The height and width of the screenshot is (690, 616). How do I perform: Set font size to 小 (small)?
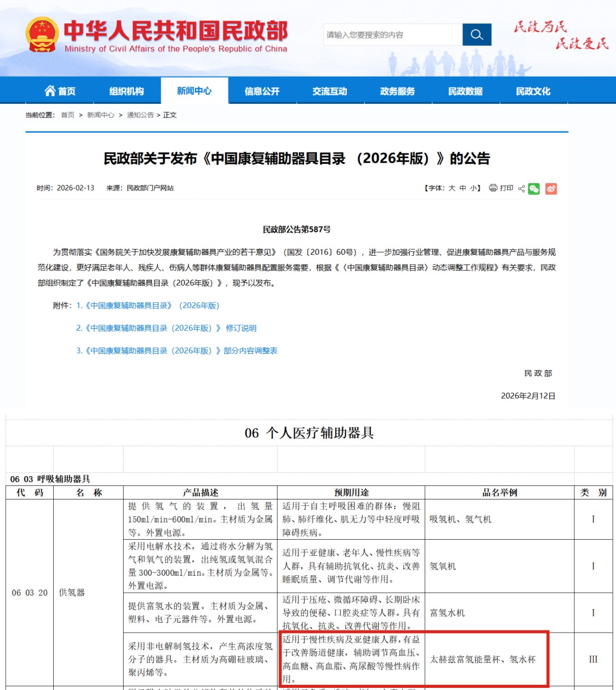point(473,188)
